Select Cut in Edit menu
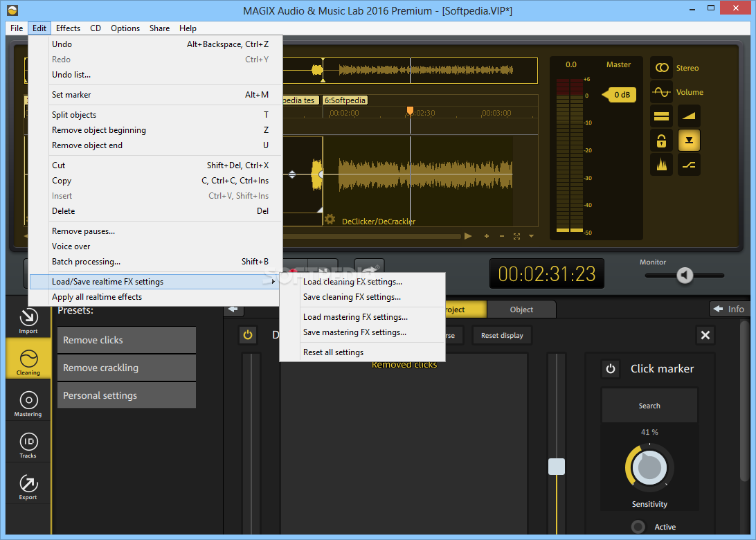Screen dimensions: 756x540 (155, 165)
